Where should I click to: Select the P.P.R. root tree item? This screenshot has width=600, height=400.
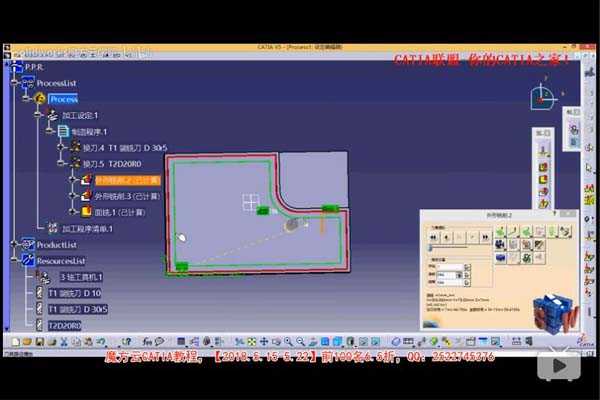pyautogui.click(x=34, y=67)
